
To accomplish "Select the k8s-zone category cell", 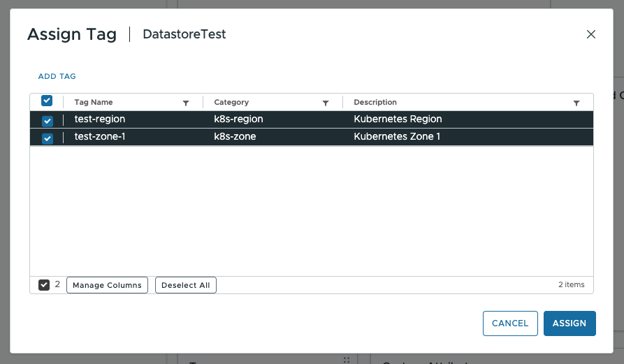I will pos(235,137).
